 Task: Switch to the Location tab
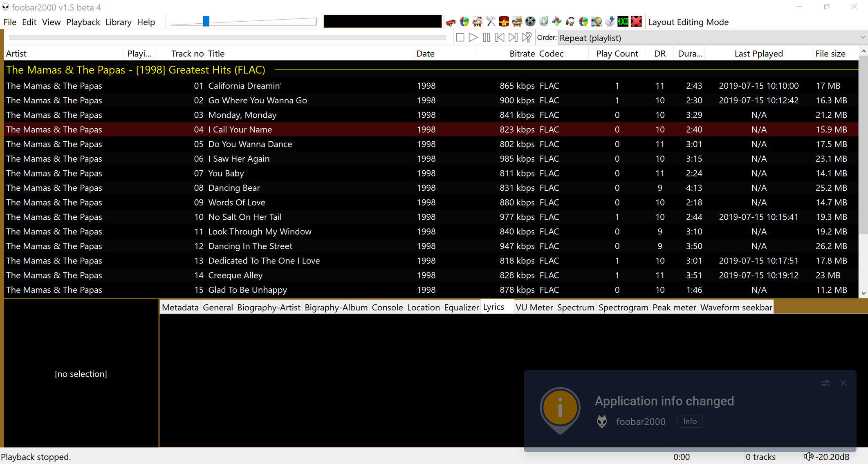click(424, 308)
